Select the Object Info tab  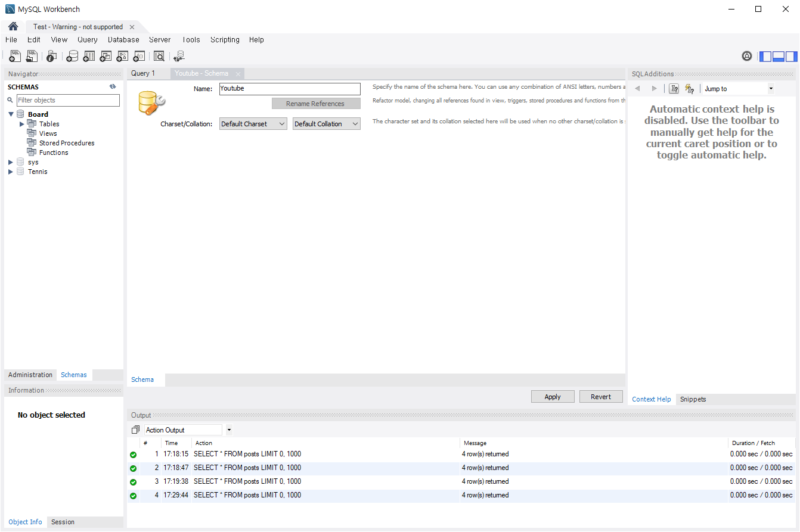click(x=25, y=522)
